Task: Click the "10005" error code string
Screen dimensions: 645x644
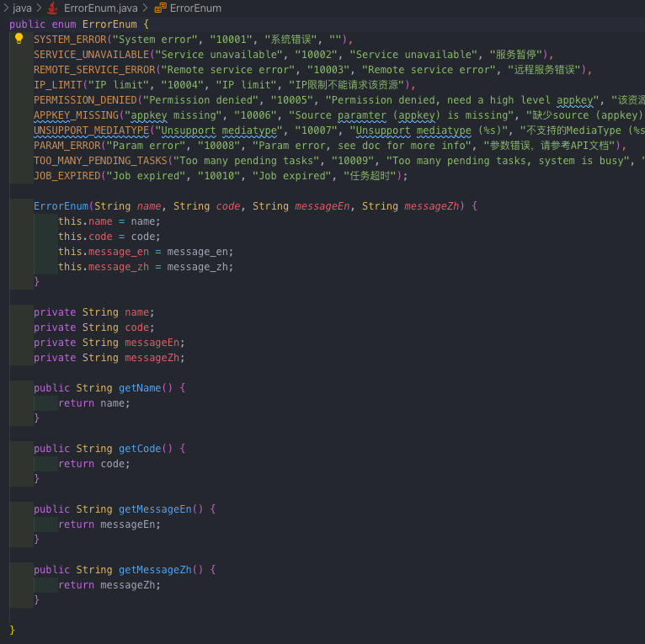Action: click(292, 100)
